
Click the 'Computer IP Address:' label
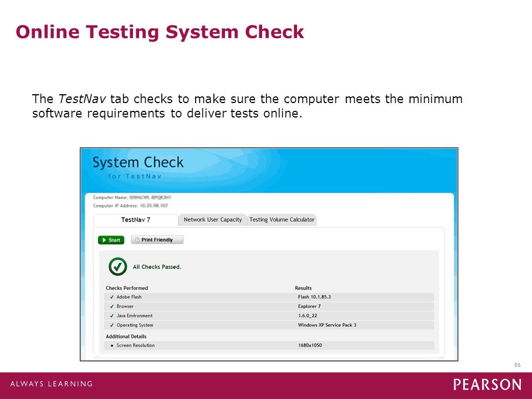click(x=115, y=206)
